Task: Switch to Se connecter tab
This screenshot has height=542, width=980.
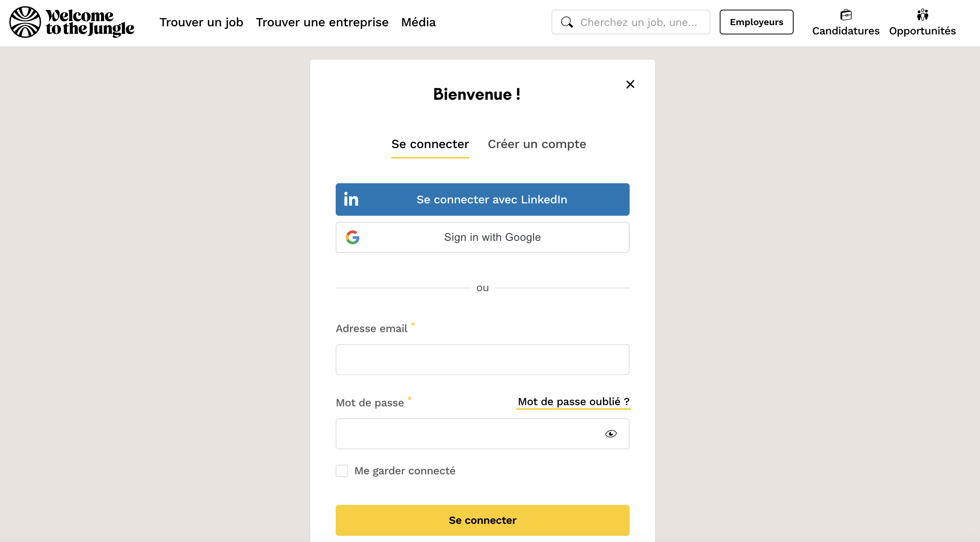Action: pyautogui.click(x=430, y=144)
